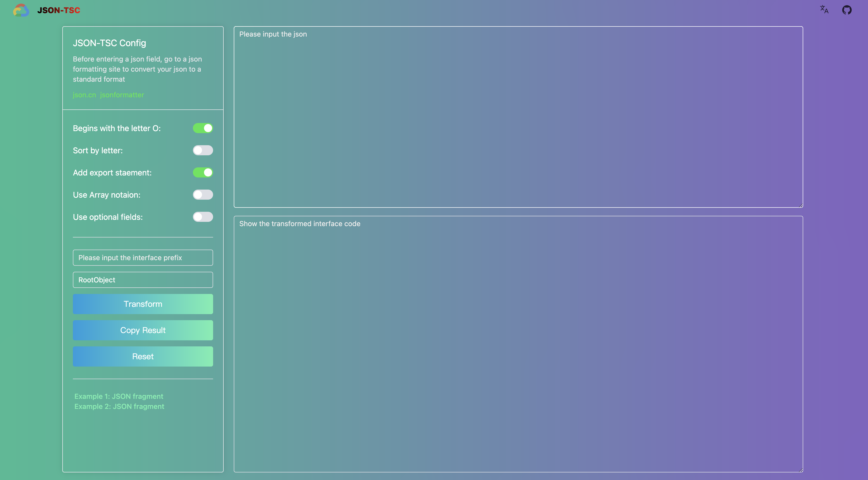The width and height of the screenshot is (868, 480).
Task: Click inside the JSON input textarea
Action: tap(518, 117)
